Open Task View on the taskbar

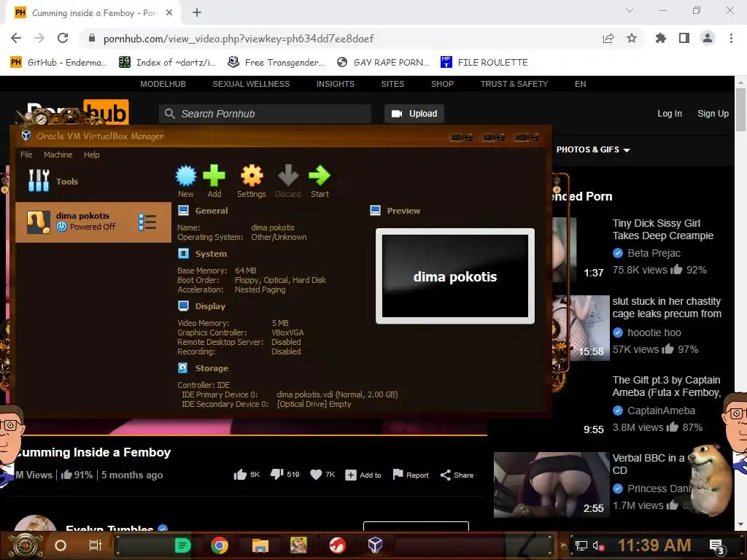point(96,545)
